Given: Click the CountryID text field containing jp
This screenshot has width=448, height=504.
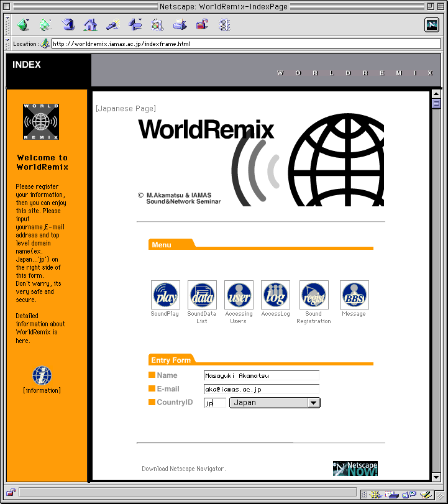Looking at the screenshot, I should click(x=215, y=403).
